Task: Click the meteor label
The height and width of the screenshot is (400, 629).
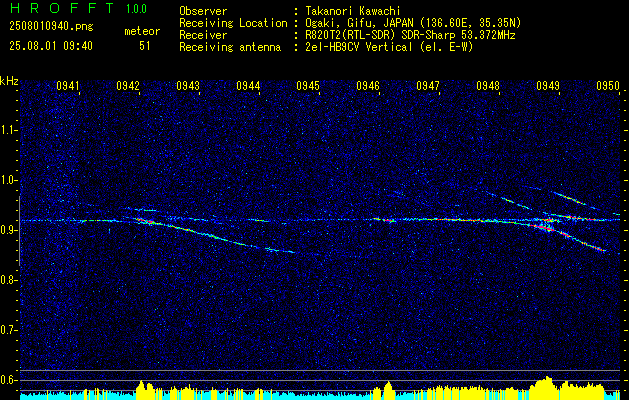Action: [142, 31]
